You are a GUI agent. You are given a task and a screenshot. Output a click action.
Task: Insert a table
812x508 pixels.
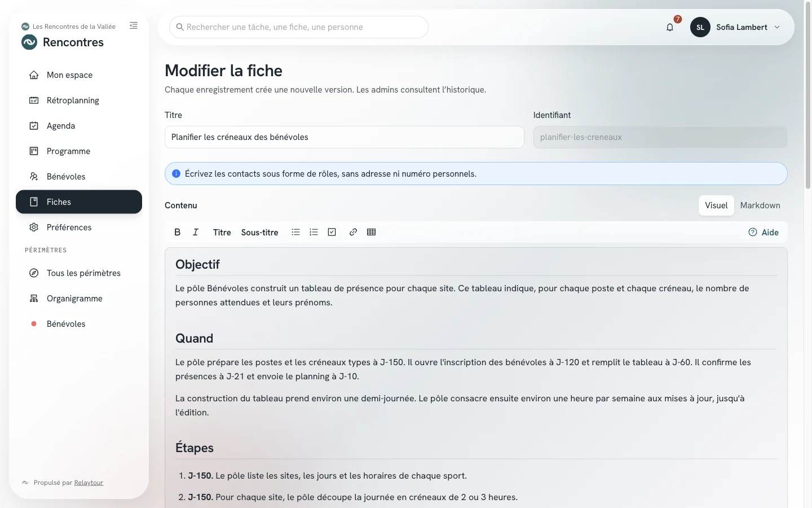(x=372, y=232)
